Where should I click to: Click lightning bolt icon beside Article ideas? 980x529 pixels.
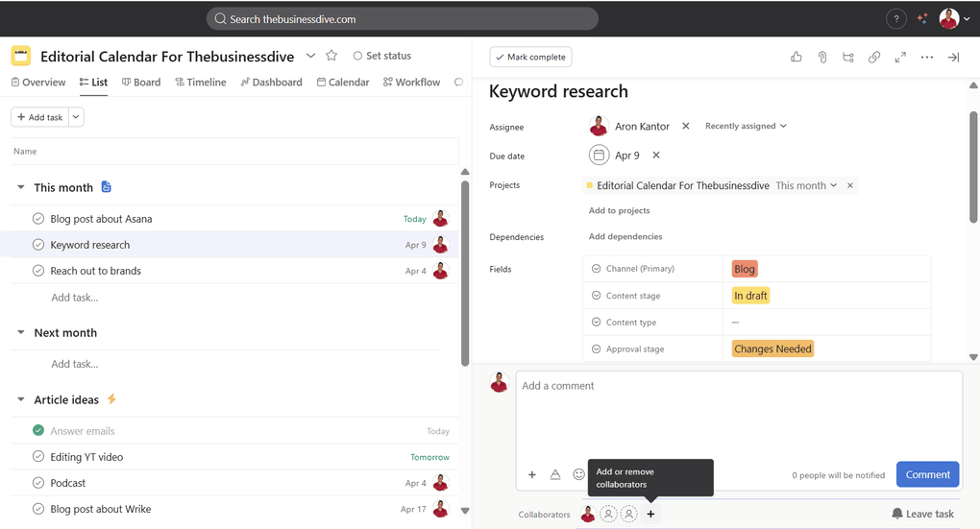111,398
